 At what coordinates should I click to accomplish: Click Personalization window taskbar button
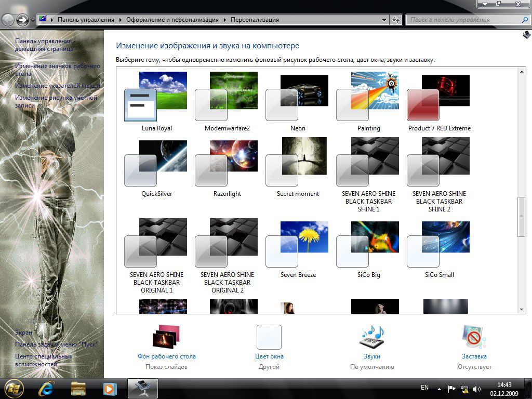click(x=142, y=389)
